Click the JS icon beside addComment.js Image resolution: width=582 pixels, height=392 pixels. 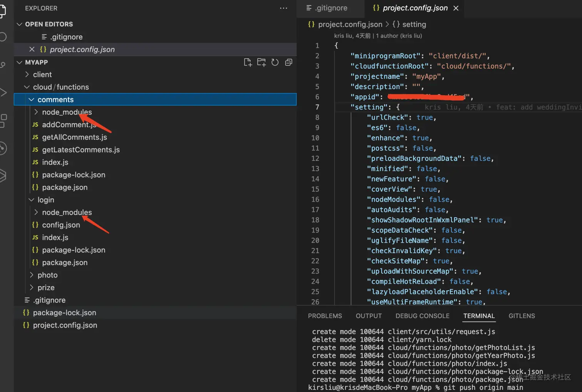35,125
